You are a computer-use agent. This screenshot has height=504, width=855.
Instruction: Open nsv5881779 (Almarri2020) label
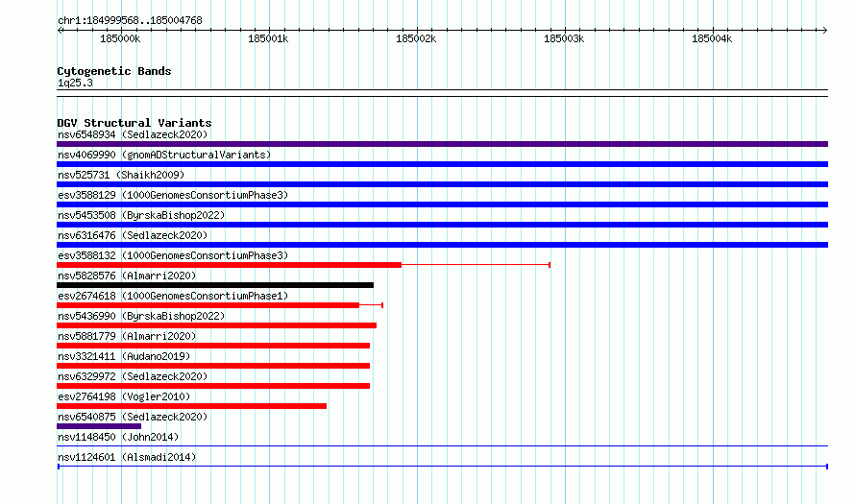[x=127, y=336]
